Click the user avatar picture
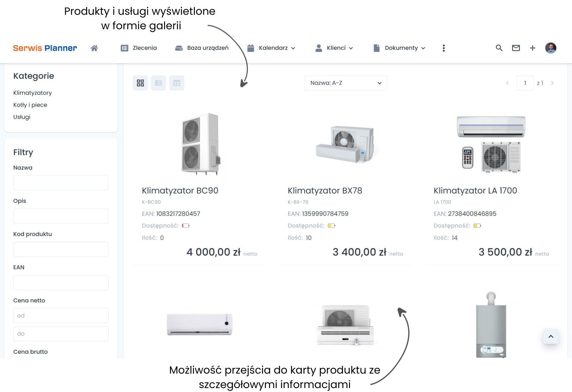This screenshot has height=392, width=572. point(551,48)
